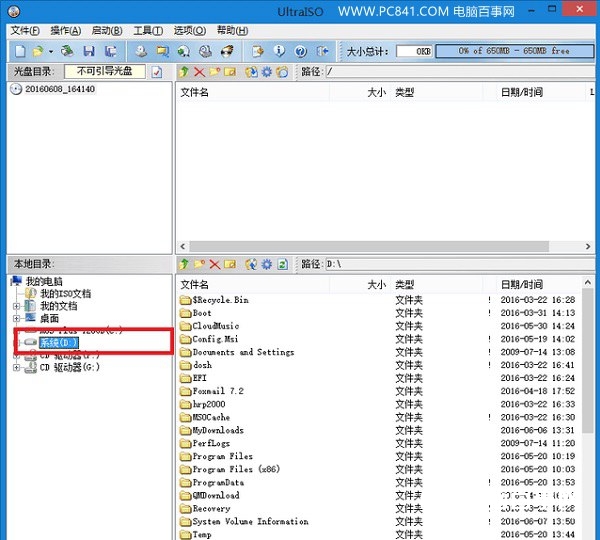Click the 0% of 650MB capacity bar
The width and height of the screenshot is (600, 540).
[514, 51]
